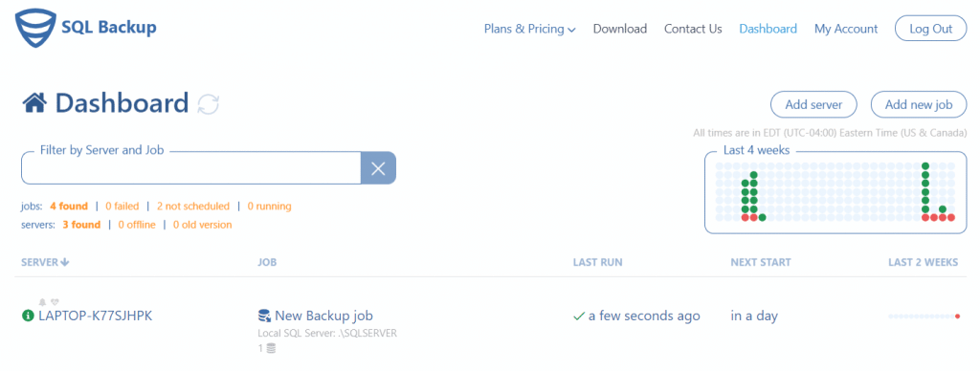Screen dimensions: 980x371
Task: Open the Download menu item
Action: [620, 29]
